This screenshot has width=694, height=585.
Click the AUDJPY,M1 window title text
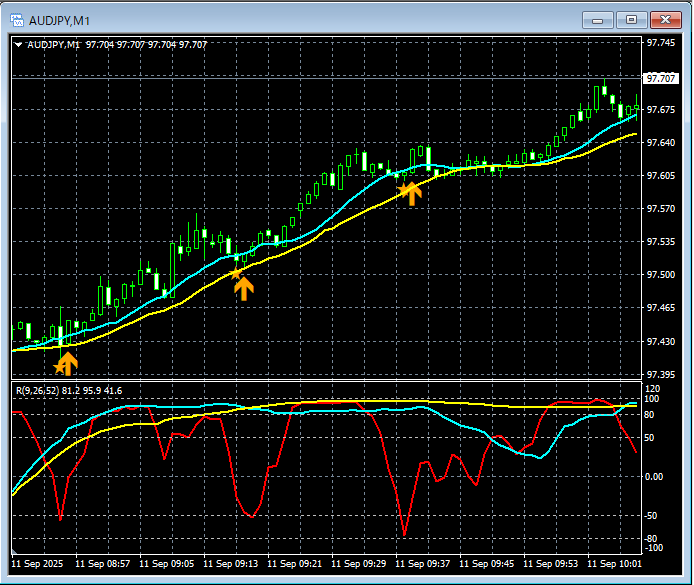[60, 19]
